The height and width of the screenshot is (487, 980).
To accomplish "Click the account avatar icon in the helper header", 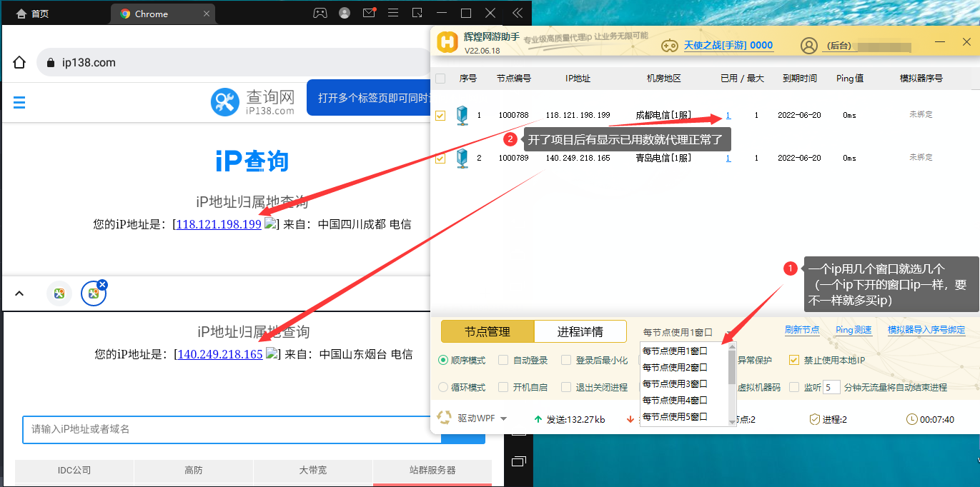I will click(809, 46).
